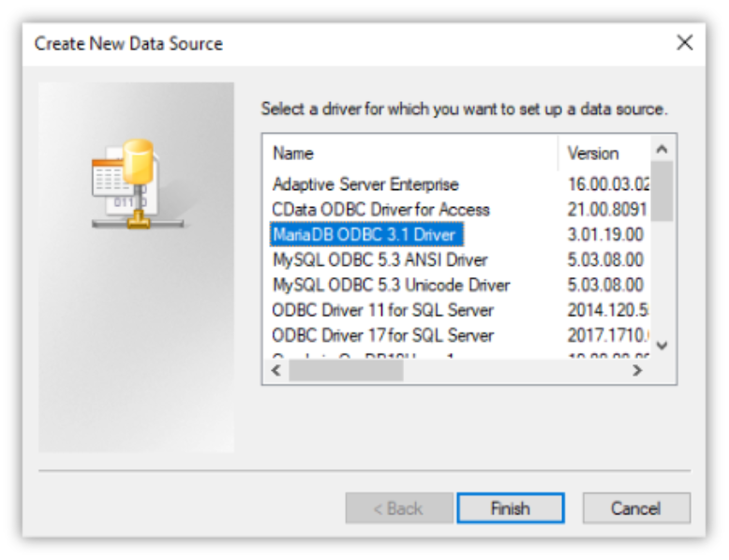The height and width of the screenshot is (560, 729).
Task: Click the Cancel button
Action: point(636,508)
